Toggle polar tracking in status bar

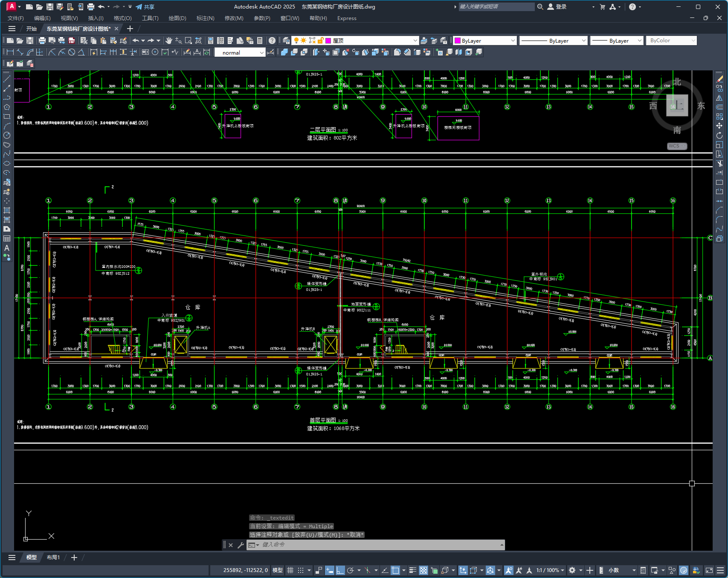point(351,570)
